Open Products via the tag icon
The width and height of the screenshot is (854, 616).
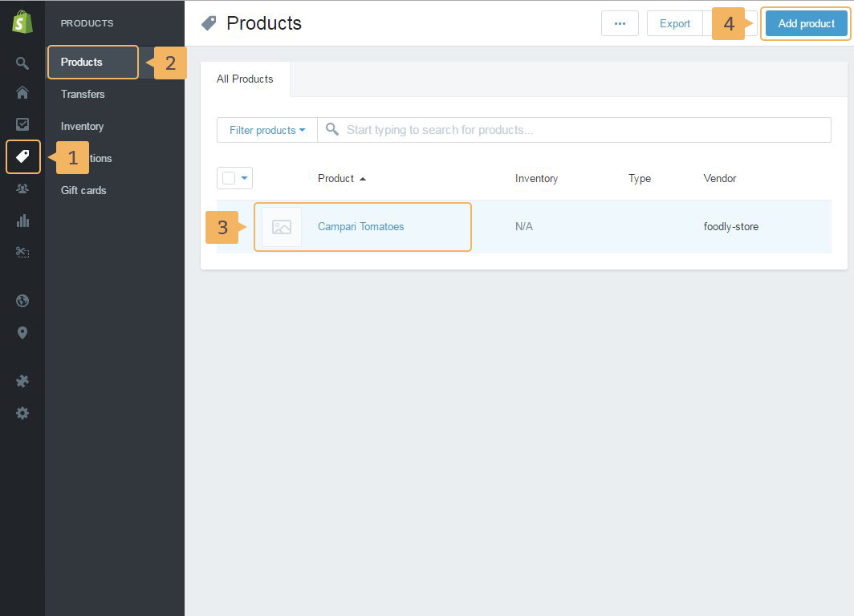22,156
